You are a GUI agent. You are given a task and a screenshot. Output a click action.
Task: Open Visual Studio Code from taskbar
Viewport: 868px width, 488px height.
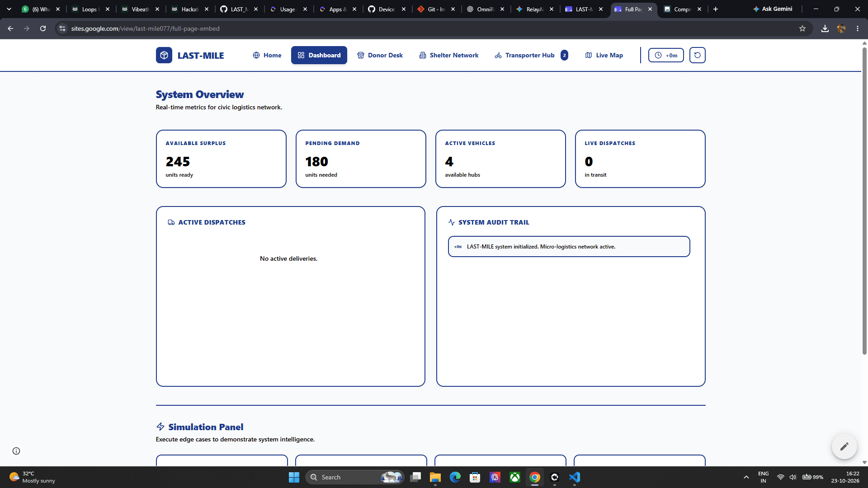coord(575,477)
